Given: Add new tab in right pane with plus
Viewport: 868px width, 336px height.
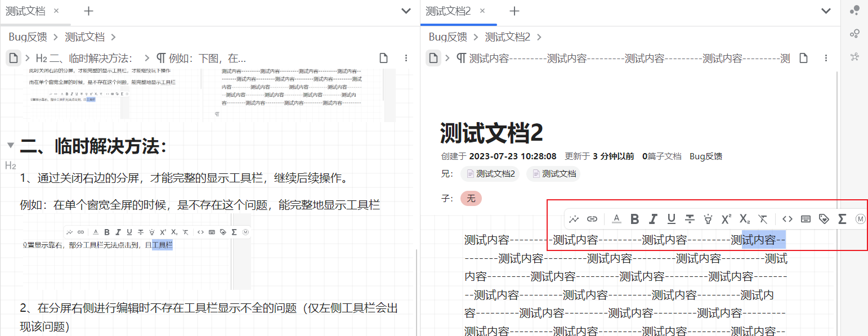Looking at the screenshot, I should 514,11.
